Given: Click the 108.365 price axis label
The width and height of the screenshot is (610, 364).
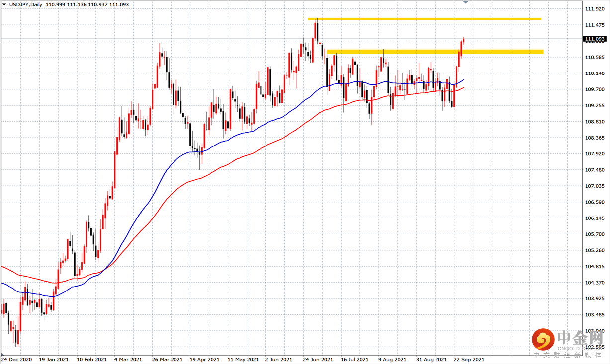Looking at the screenshot, I should (595, 138).
